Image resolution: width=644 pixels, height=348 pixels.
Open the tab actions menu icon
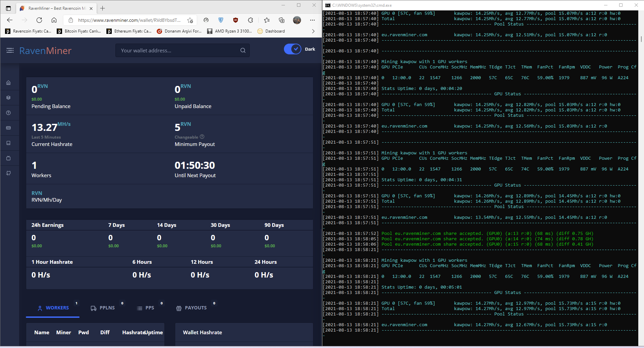pyautogui.click(x=8, y=8)
